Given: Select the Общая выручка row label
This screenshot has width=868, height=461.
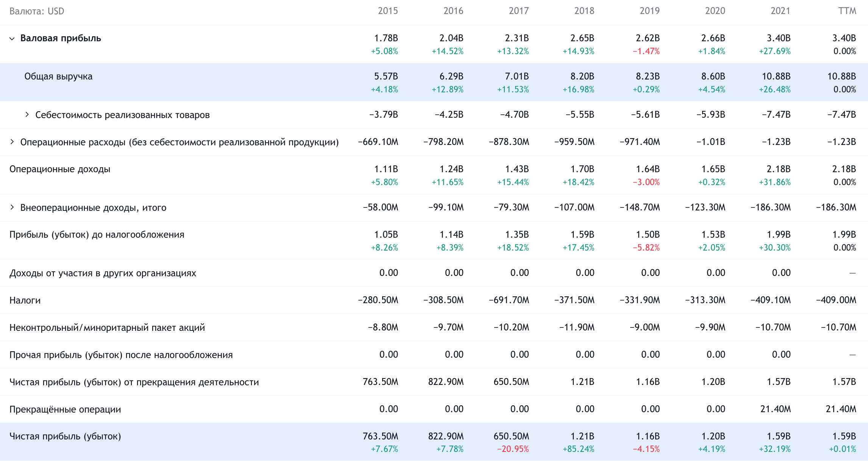Looking at the screenshot, I should coord(58,76).
